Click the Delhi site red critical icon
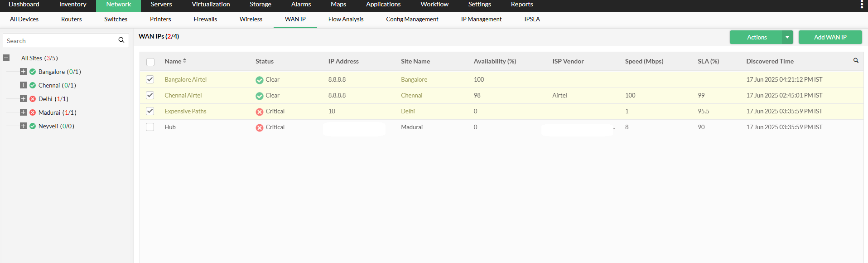The width and height of the screenshot is (868, 263). click(33, 99)
